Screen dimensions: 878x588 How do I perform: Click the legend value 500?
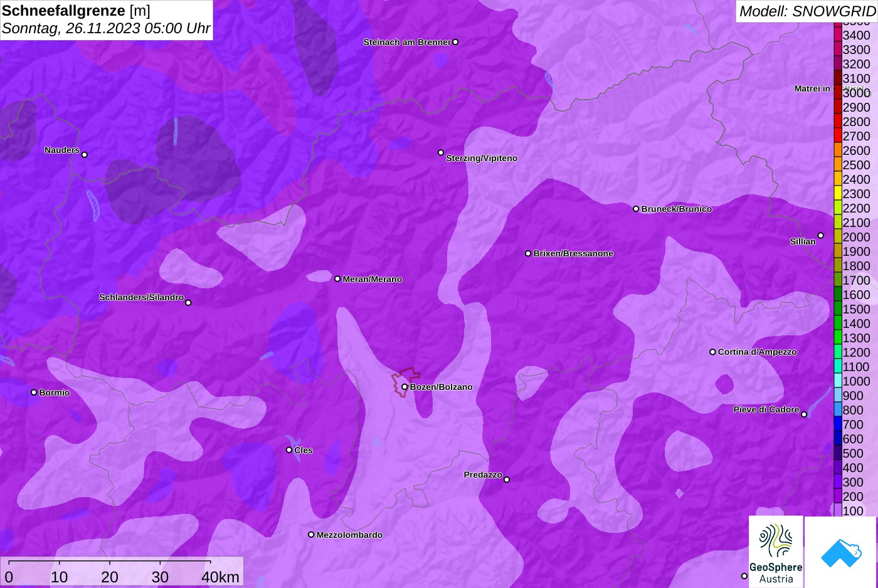[x=853, y=453]
